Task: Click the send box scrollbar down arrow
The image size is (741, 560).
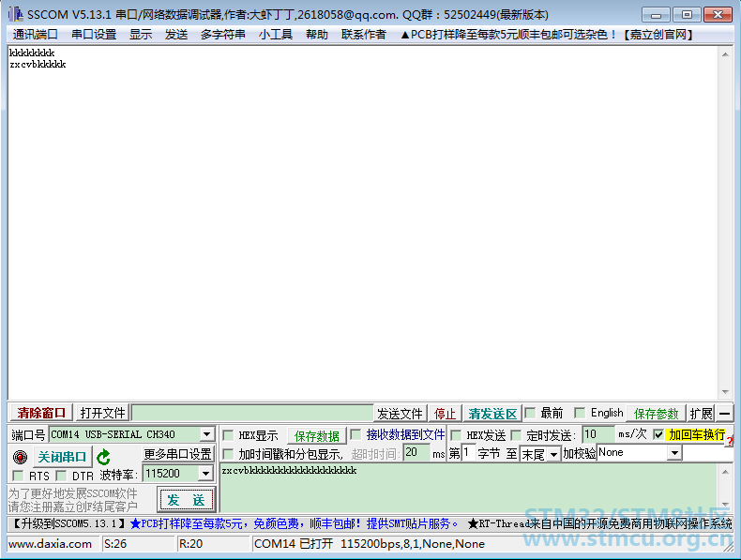Action: 725,505
